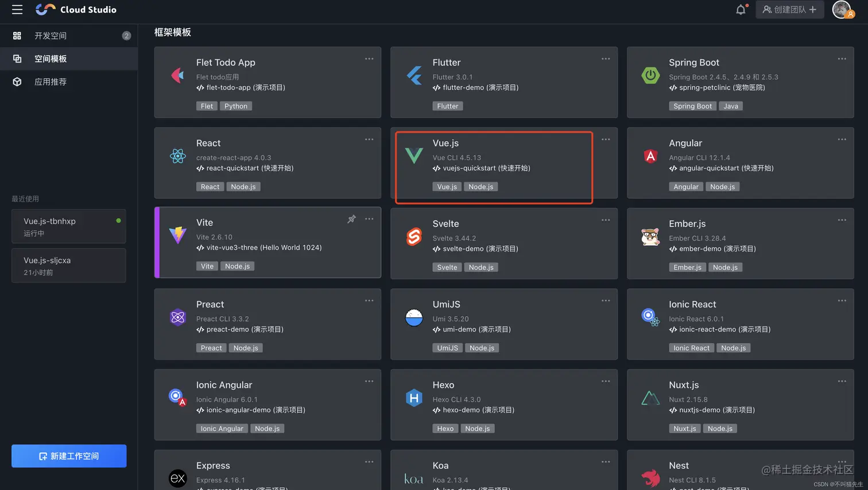
Task: Click the 新建工作空间 button
Action: (69, 456)
